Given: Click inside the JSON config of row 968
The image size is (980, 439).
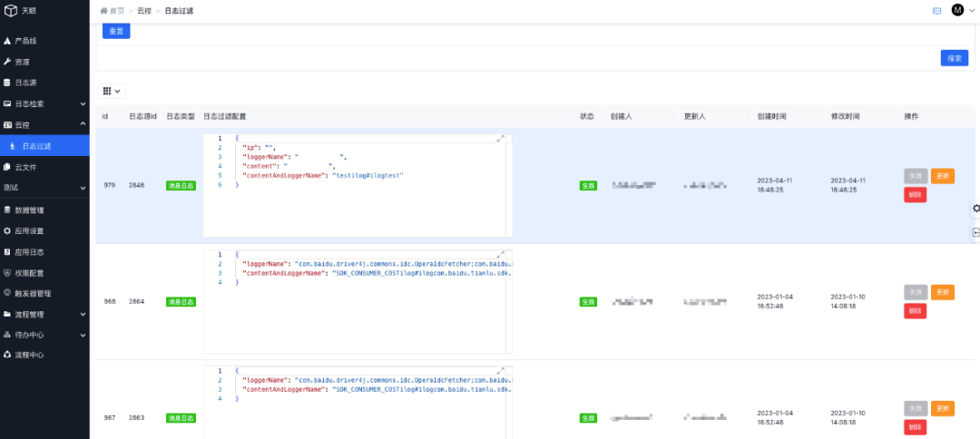Looking at the screenshot, I should [358, 302].
